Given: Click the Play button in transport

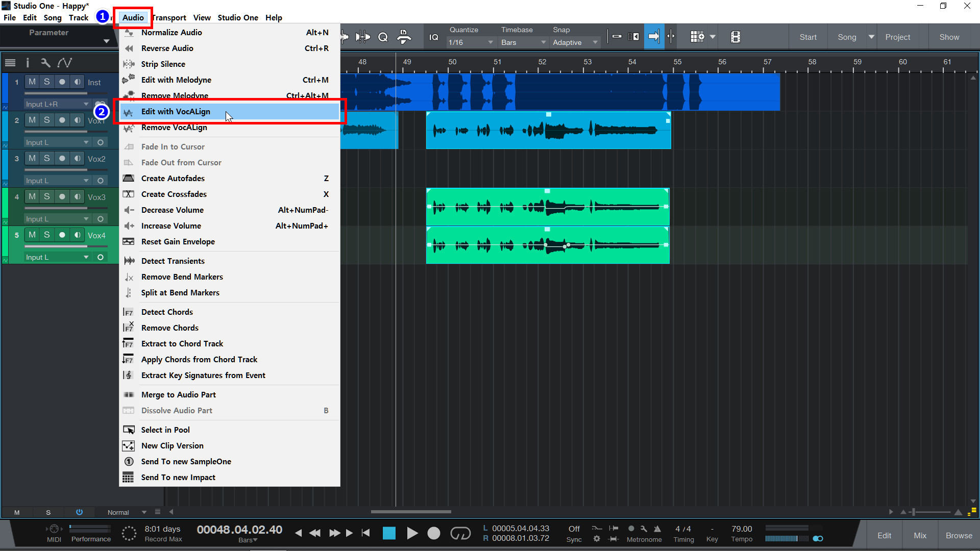Looking at the screenshot, I should click(412, 533).
